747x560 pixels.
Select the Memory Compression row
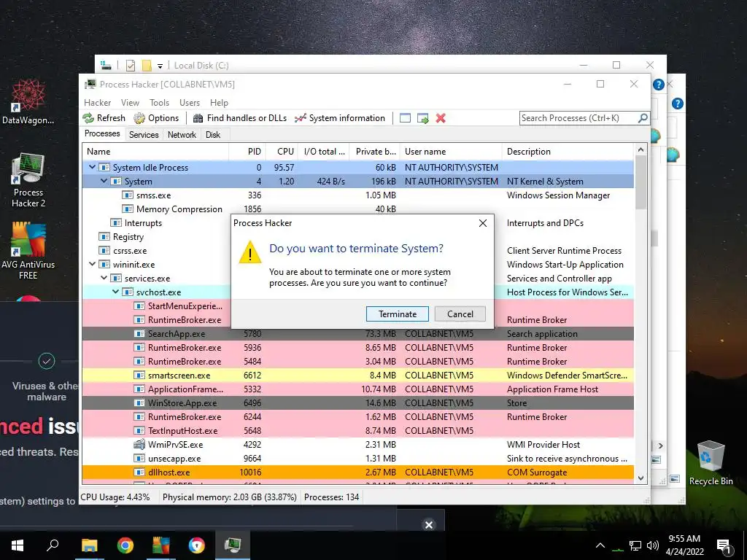pyautogui.click(x=357, y=209)
